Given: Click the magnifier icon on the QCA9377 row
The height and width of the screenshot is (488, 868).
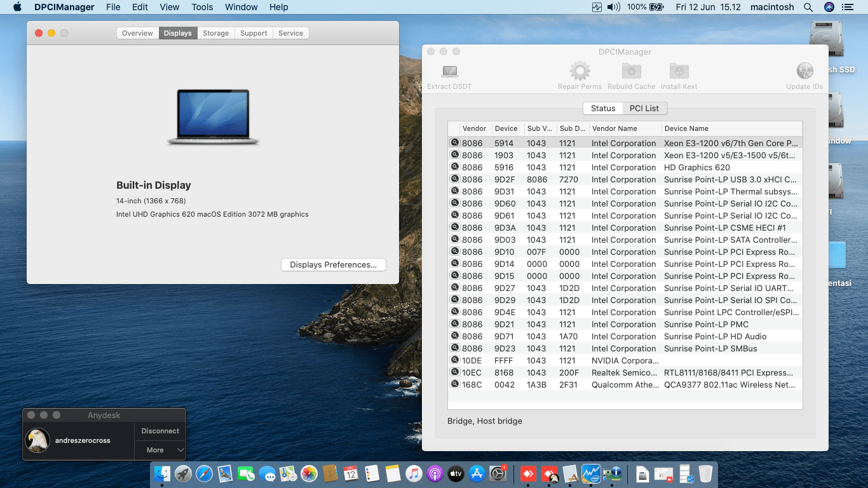Looking at the screenshot, I should [455, 384].
